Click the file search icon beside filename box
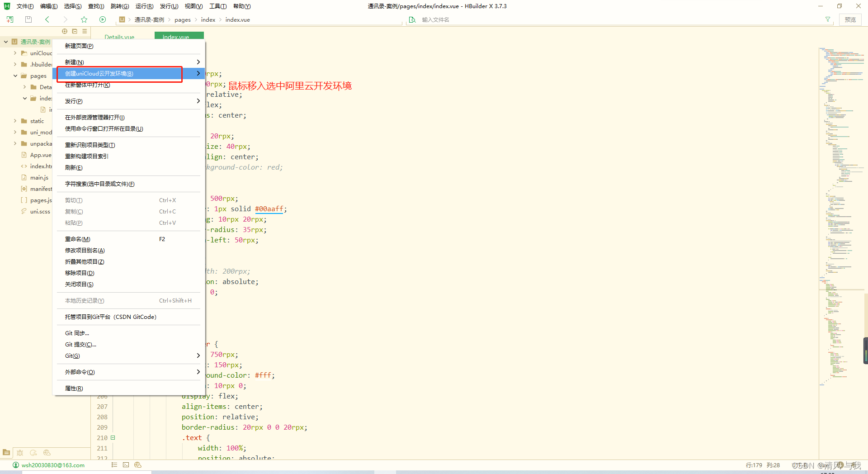Viewport: 868px width, 474px height. [x=412, y=19]
